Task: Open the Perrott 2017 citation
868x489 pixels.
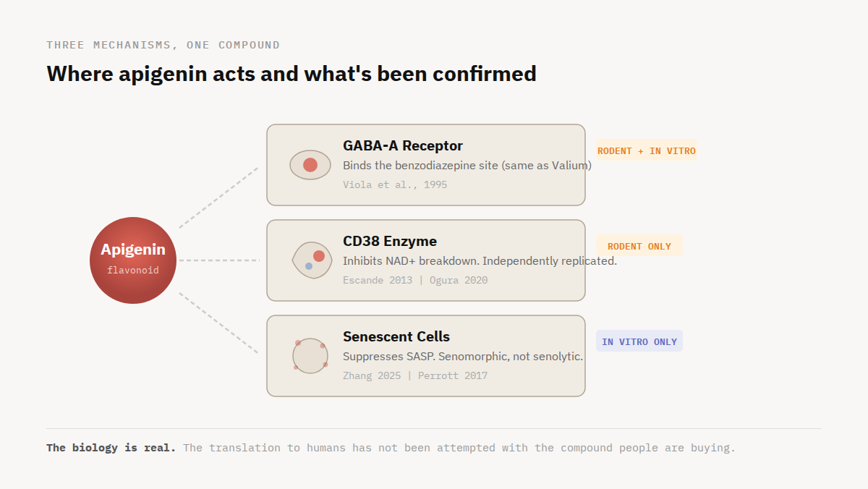Action: click(x=453, y=375)
